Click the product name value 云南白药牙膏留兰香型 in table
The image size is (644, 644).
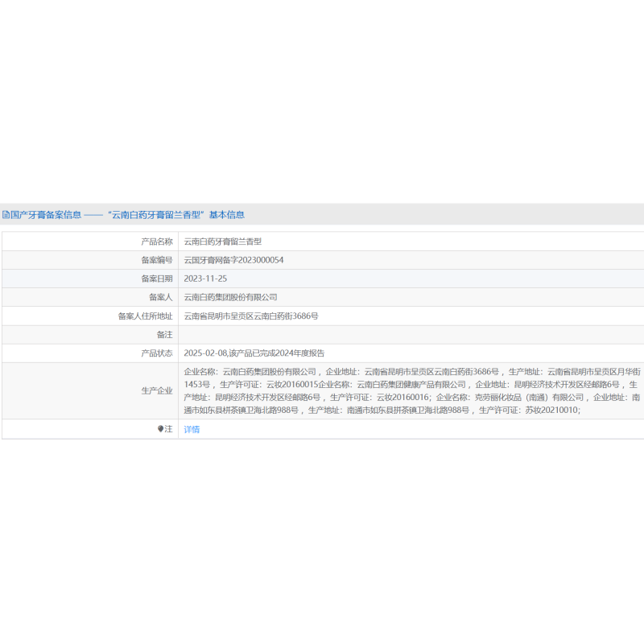[223, 241]
